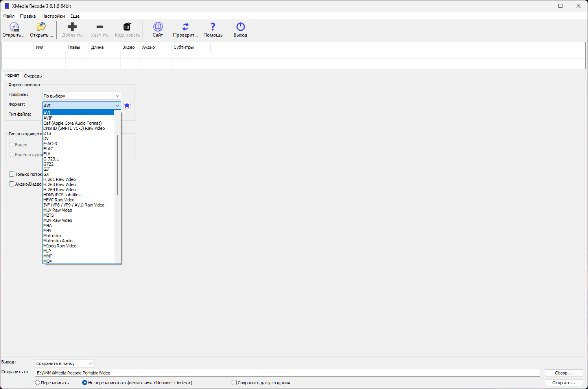588x389 pixels.
Task: Select the Перезаписать radio button
Action: click(x=38, y=383)
